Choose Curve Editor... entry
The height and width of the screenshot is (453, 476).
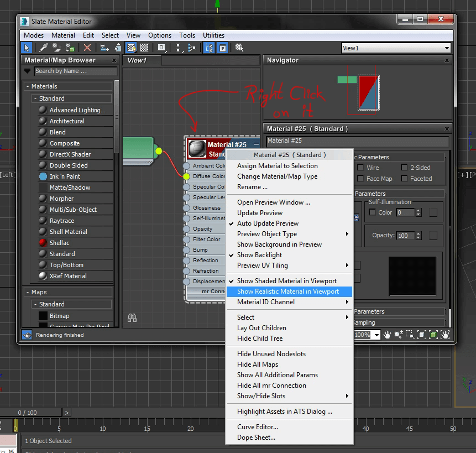290,427
